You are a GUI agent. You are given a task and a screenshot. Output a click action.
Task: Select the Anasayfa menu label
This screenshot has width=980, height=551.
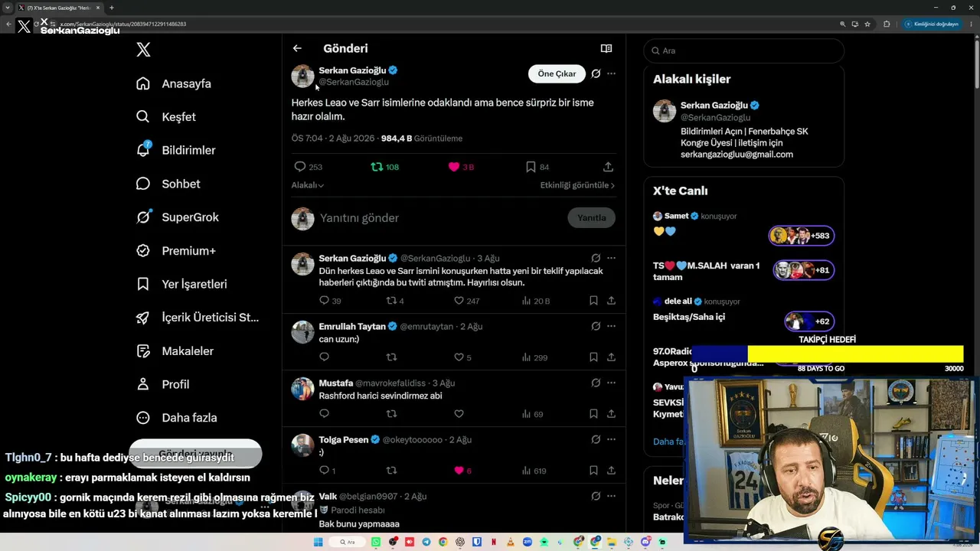tap(186, 83)
